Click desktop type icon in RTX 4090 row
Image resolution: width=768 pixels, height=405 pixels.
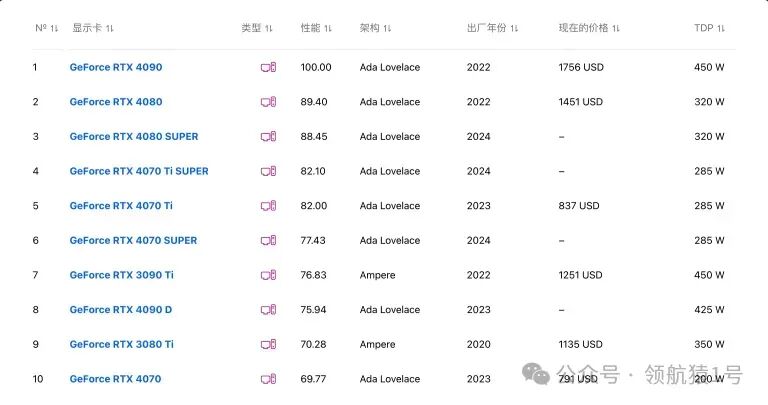(268, 67)
